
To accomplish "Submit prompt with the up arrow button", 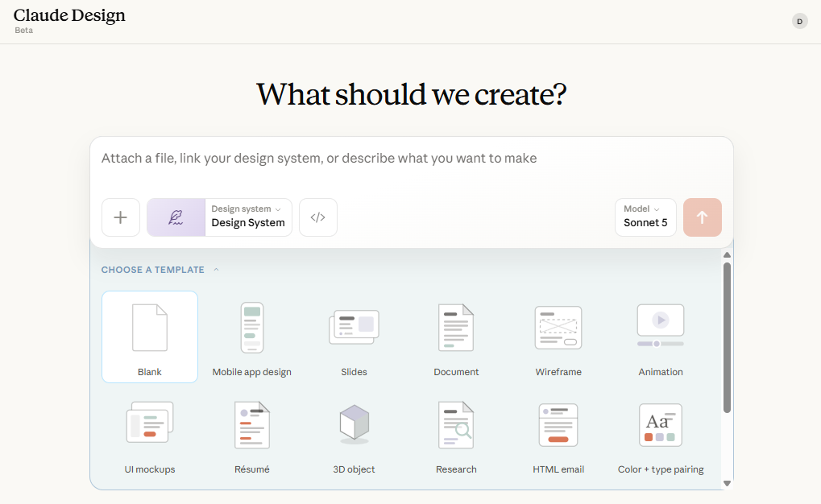I will coord(702,217).
